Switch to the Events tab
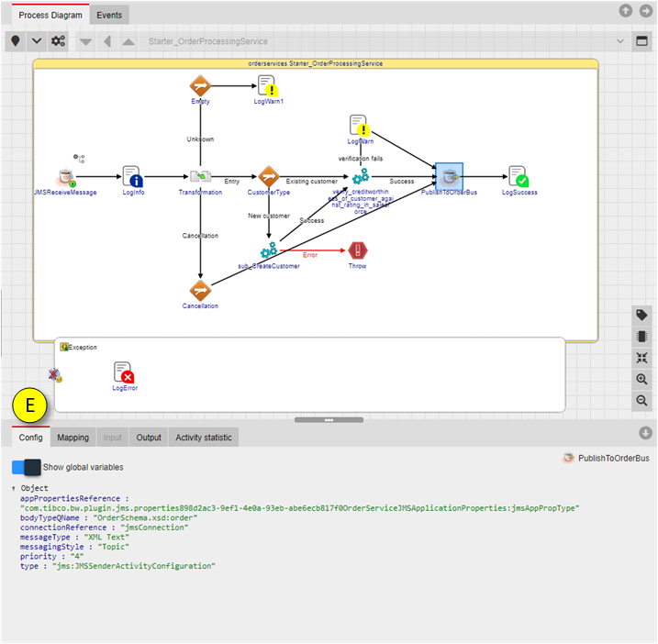Viewport: 658px width, 644px height. tap(109, 15)
